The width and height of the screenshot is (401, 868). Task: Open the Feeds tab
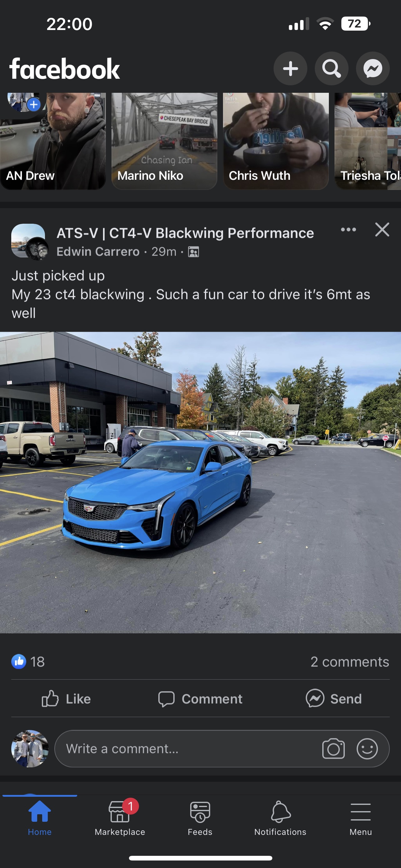pos(200,817)
